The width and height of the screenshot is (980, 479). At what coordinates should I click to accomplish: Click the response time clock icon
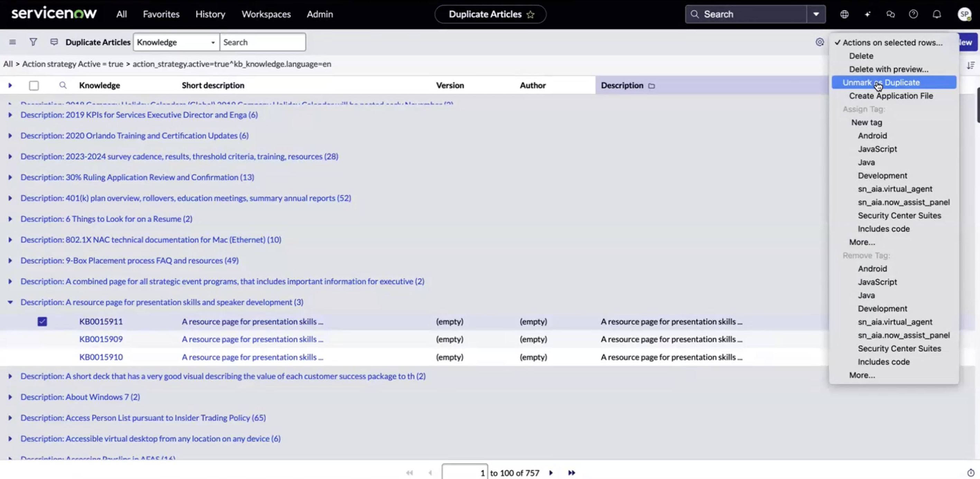pyautogui.click(x=970, y=472)
